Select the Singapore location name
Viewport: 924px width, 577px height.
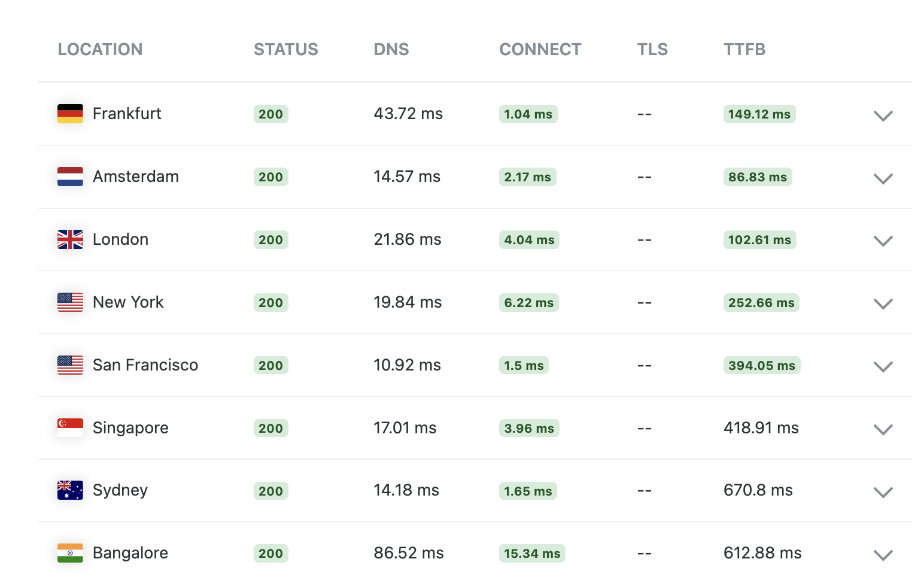pyautogui.click(x=130, y=428)
